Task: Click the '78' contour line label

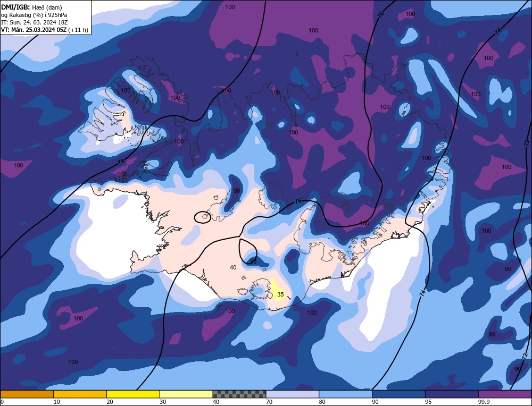Action: coord(121,162)
